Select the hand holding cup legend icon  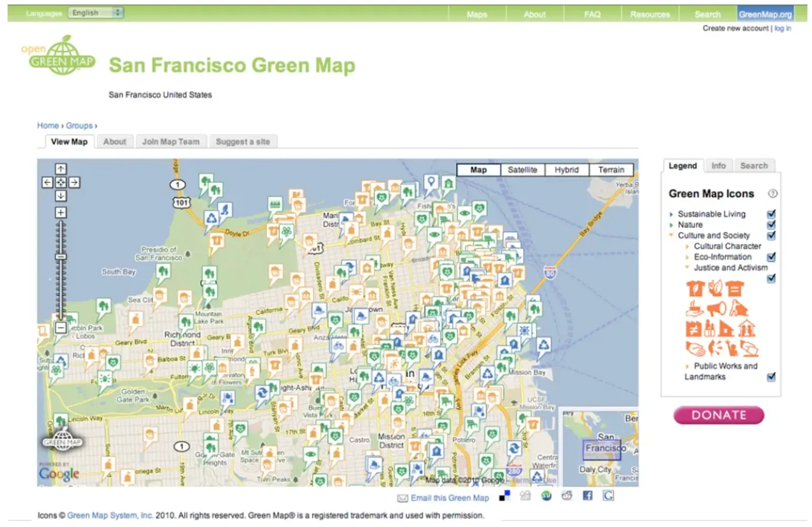tap(695, 308)
